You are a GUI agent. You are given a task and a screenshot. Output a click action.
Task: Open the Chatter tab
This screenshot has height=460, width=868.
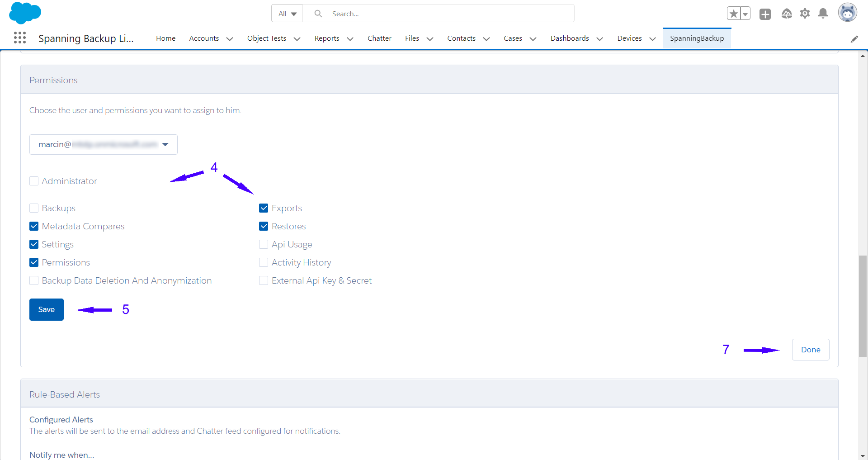click(x=379, y=38)
